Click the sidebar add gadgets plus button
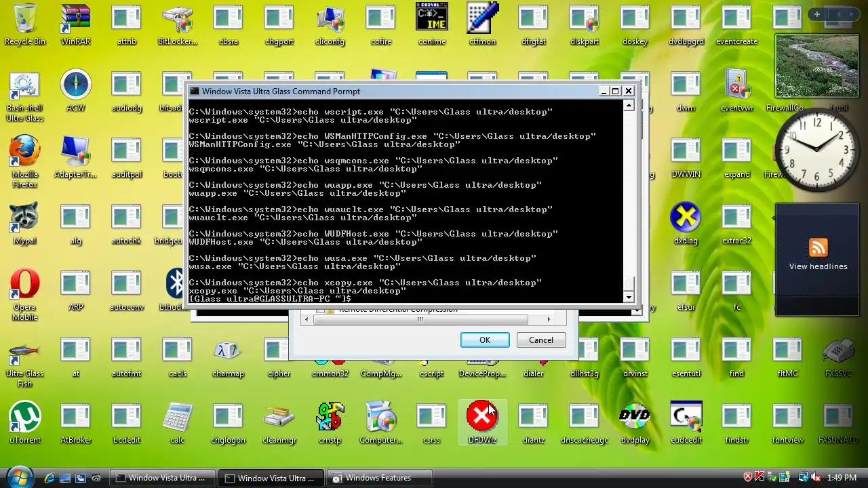This screenshot has width=868, height=488. (x=817, y=14)
